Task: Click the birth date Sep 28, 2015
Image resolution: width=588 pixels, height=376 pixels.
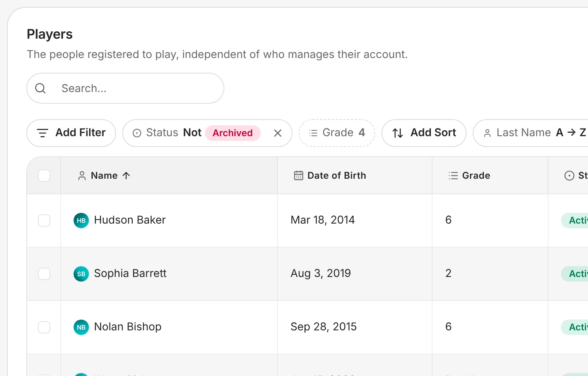Action: (324, 327)
